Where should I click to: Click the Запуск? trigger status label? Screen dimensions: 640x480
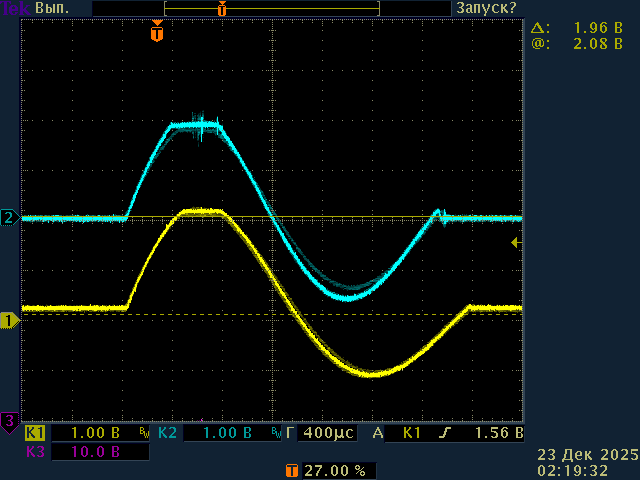click(487, 8)
